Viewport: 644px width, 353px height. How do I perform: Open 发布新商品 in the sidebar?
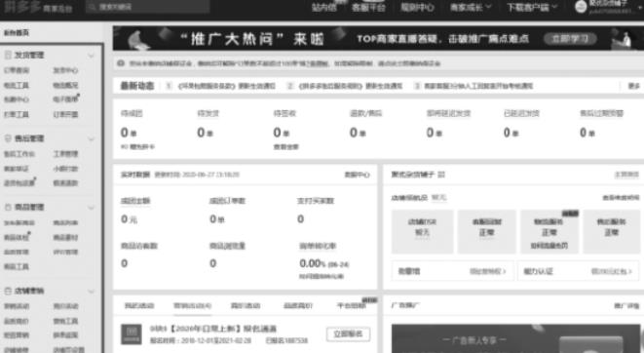click(x=19, y=222)
